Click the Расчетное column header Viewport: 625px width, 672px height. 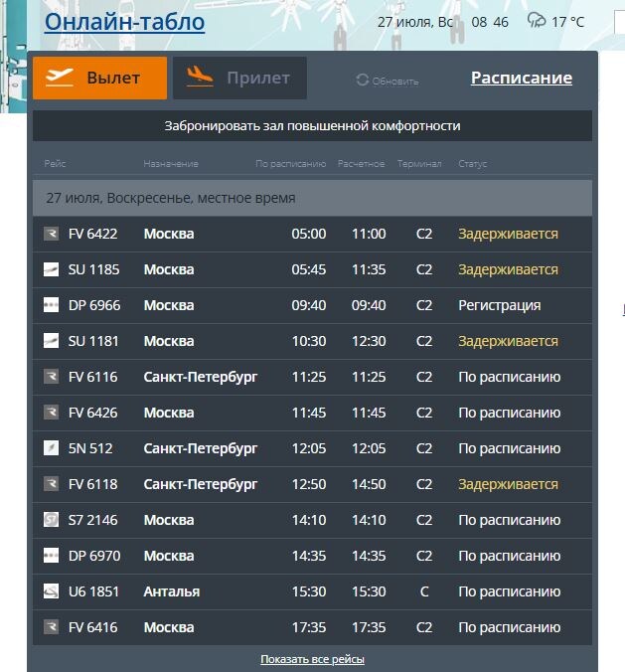pos(361,164)
